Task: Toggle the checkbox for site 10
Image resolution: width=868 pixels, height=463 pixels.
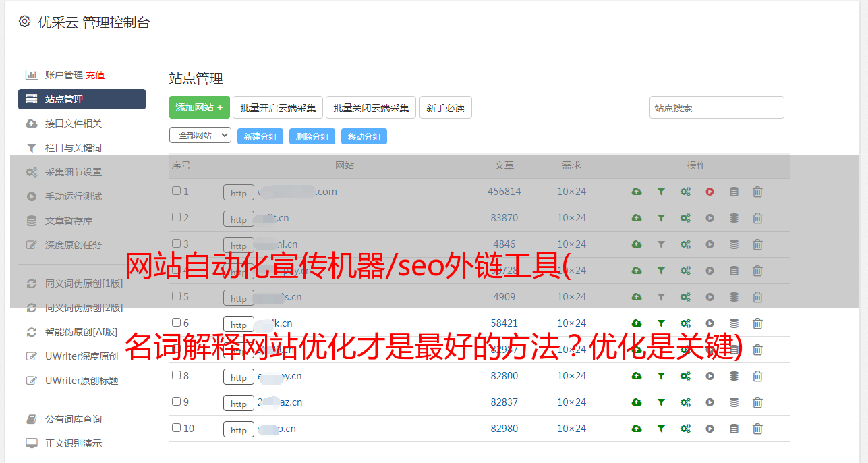Action: (176, 428)
